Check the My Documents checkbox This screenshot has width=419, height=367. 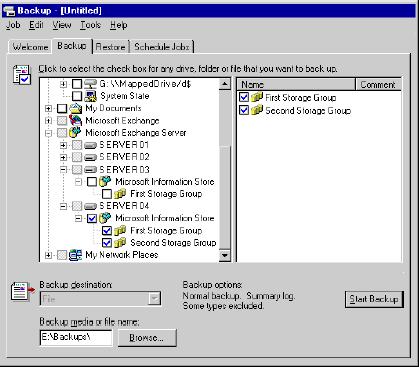point(62,108)
